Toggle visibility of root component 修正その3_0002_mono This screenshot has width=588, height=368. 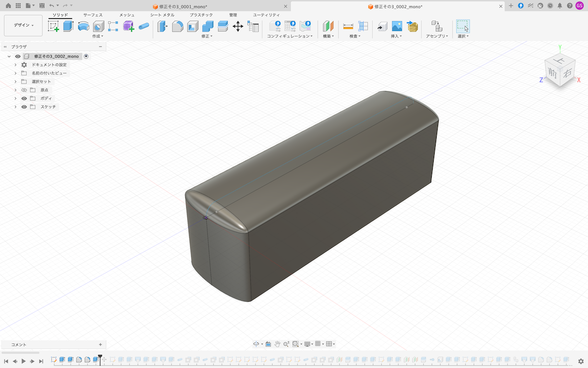[x=18, y=56]
